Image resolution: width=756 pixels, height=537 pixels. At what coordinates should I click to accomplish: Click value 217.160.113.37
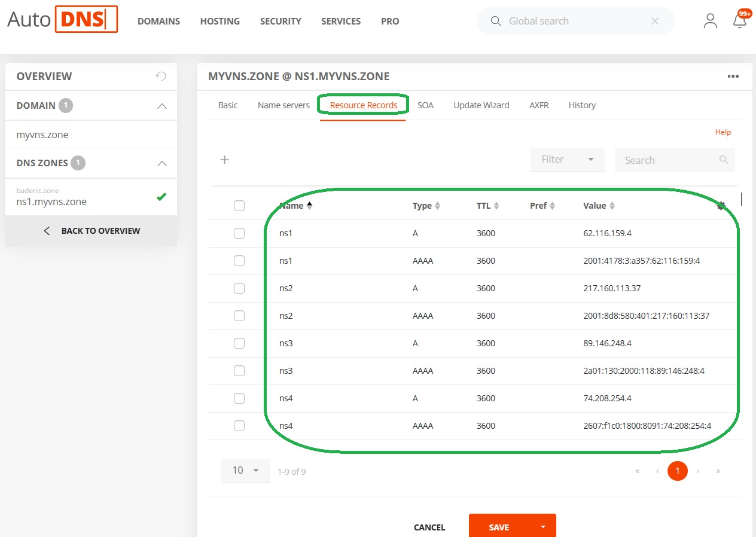point(612,288)
